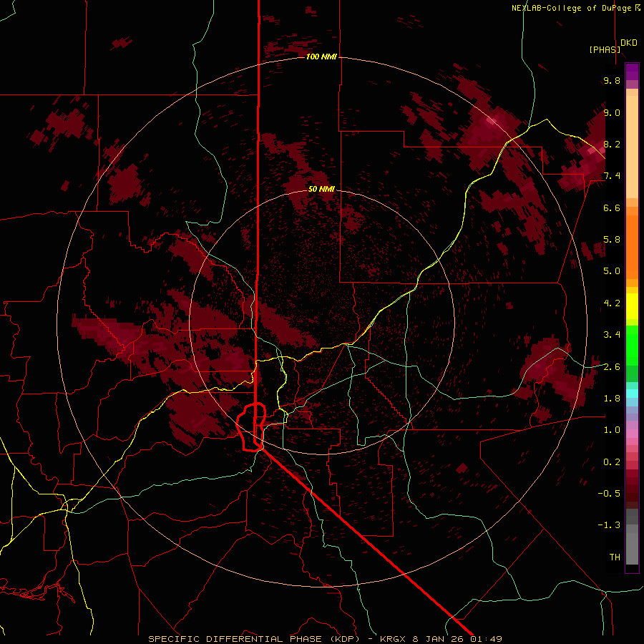Click the -0.5 value on color scale

click(609, 494)
